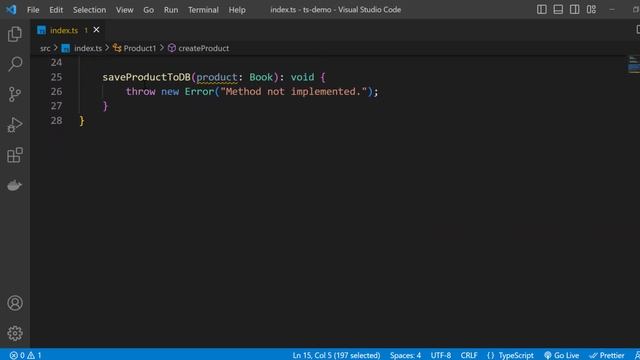The height and width of the screenshot is (360, 640).
Task: Click the saveProductToDB method name
Action: (x=146, y=77)
